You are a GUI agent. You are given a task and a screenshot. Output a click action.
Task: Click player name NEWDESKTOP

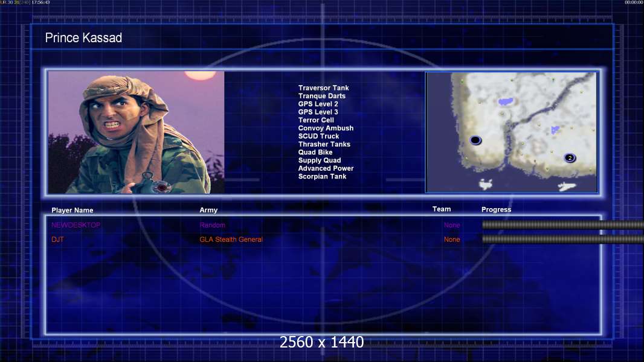[76, 225]
